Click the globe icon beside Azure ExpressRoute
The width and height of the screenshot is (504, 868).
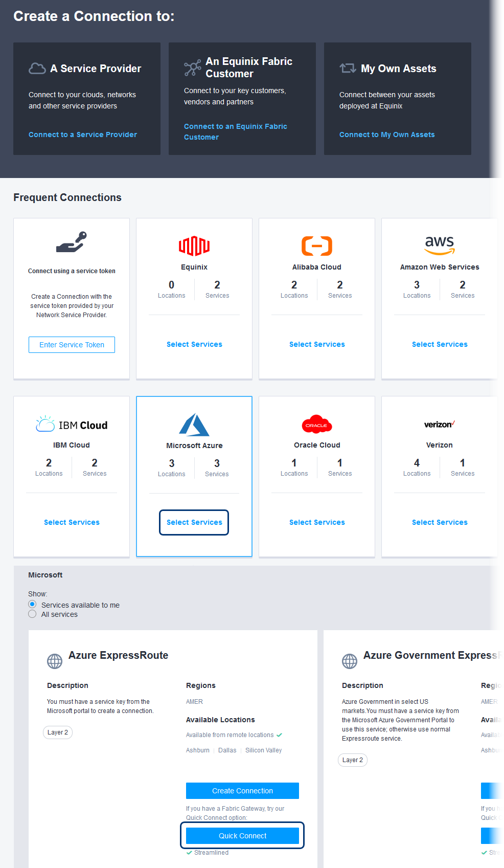coord(55,661)
